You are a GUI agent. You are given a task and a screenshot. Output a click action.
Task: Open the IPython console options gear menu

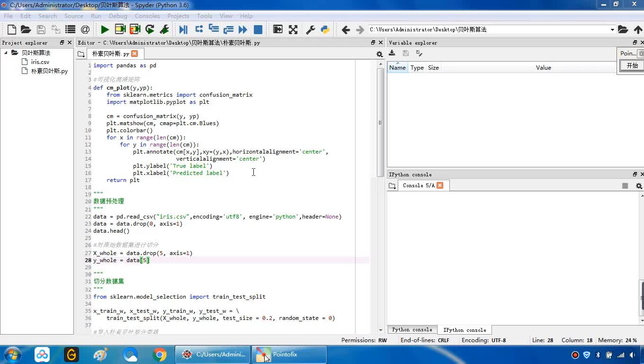(639, 186)
